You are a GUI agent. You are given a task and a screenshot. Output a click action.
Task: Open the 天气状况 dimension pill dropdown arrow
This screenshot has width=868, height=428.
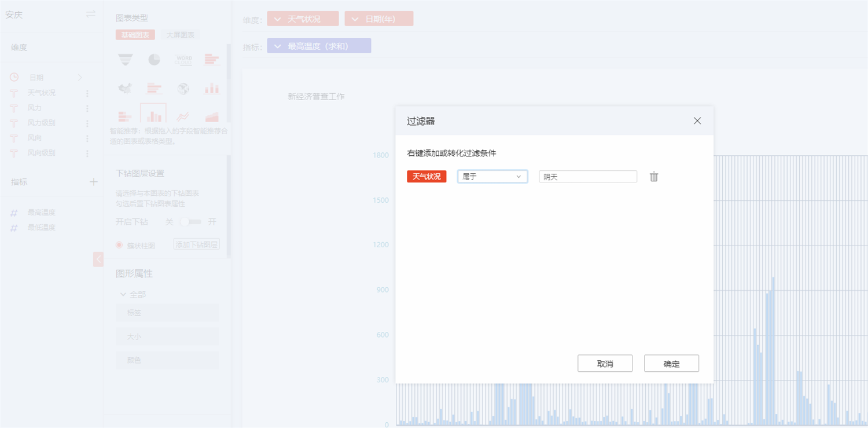coord(278,19)
